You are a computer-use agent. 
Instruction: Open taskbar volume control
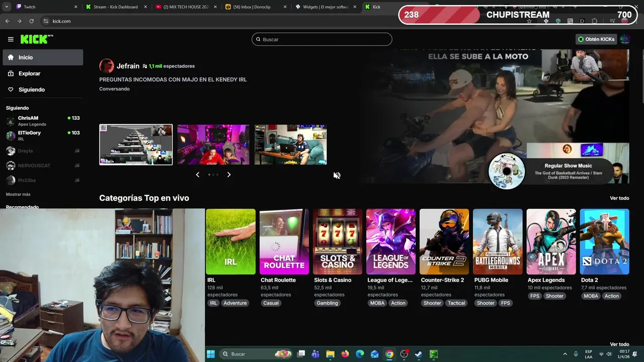(x=609, y=354)
